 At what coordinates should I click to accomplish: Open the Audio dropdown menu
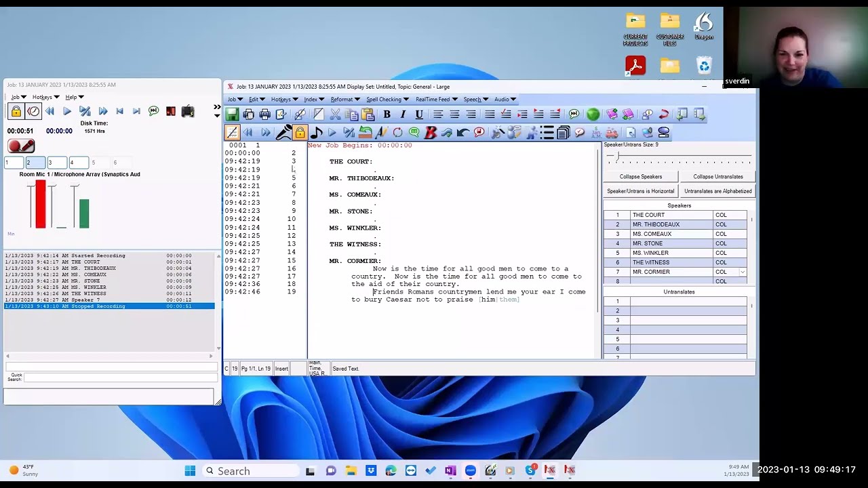click(505, 100)
